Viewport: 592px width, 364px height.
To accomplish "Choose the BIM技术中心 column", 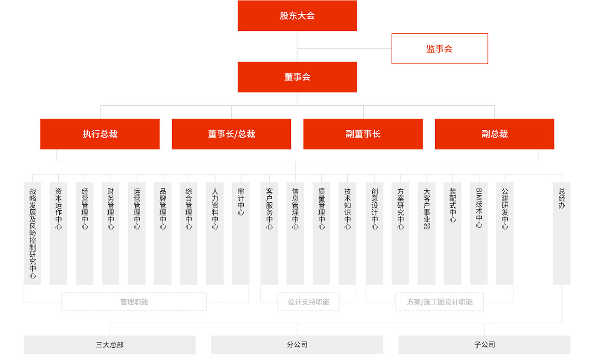I will click(x=479, y=233).
